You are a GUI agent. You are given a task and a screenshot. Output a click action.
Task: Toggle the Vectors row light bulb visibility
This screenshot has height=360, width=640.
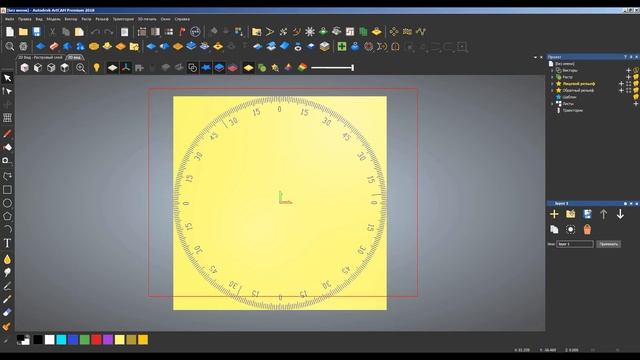click(x=636, y=70)
